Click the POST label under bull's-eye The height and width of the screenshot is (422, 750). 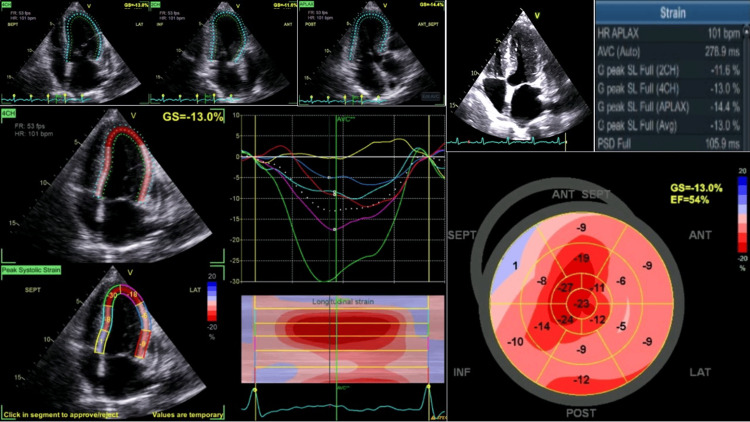pos(581,413)
